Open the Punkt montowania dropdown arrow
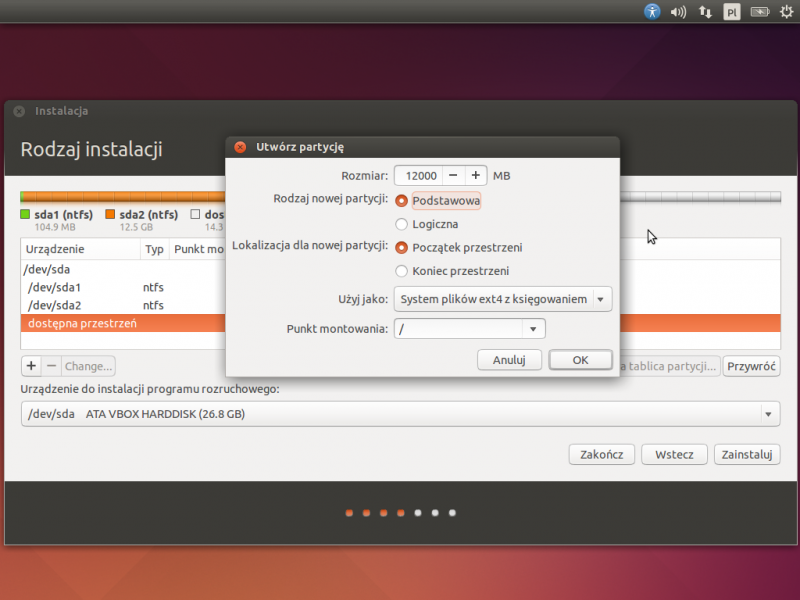The image size is (800, 600). pyautogui.click(x=533, y=329)
